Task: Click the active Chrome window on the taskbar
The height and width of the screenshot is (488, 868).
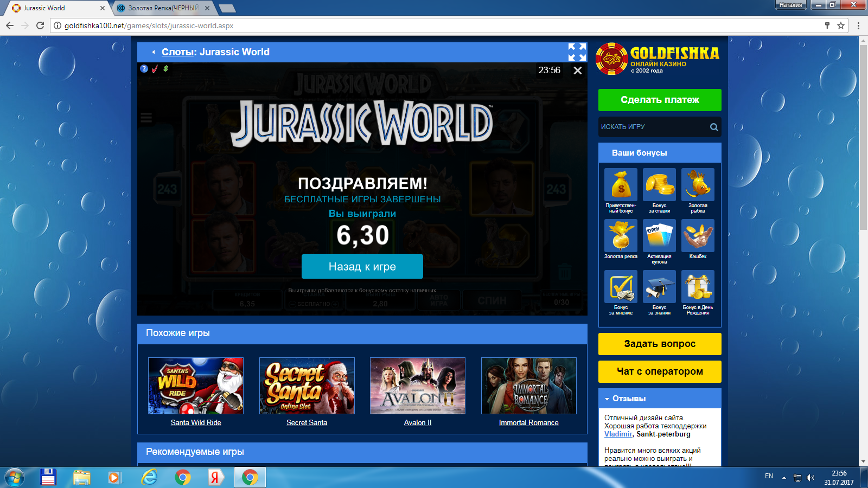Action: coord(250,477)
